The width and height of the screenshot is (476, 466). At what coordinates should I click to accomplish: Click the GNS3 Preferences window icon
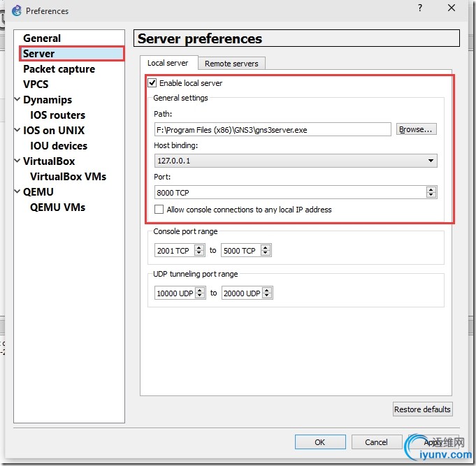point(17,10)
